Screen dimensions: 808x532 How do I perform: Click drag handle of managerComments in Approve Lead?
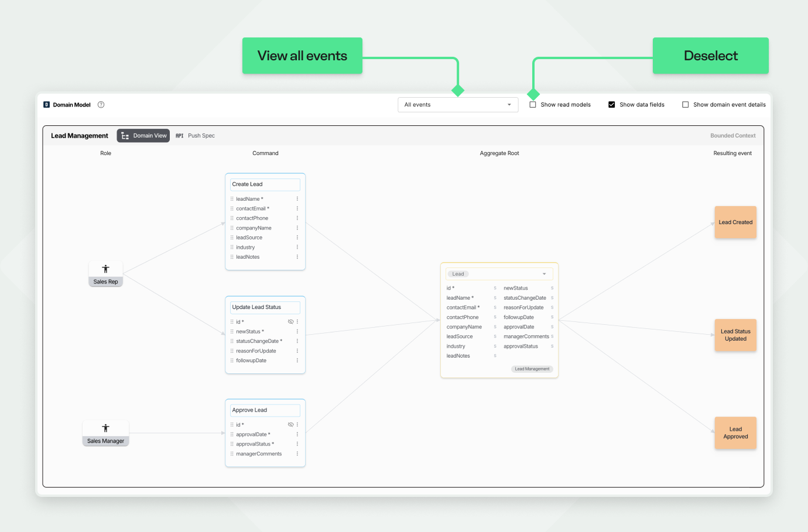(x=232, y=454)
